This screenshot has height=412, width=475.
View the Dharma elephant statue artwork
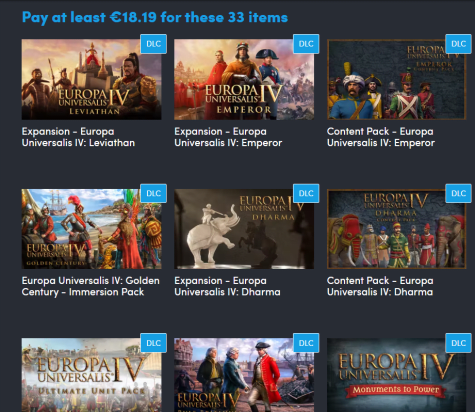[x=244, y=229]
